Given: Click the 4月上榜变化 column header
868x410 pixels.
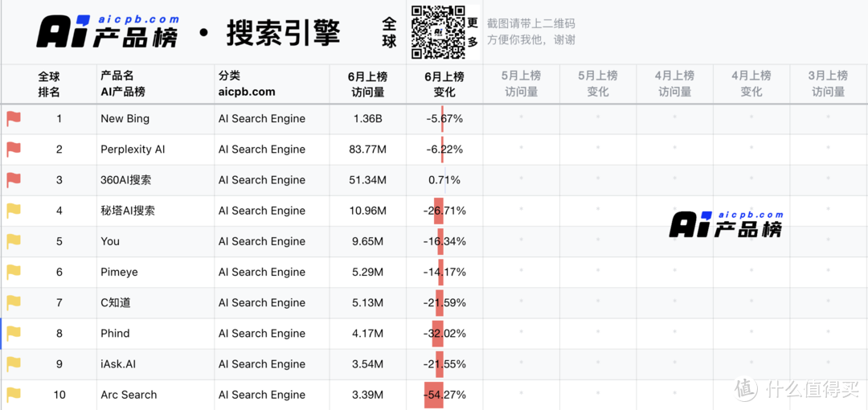Looking at the screenshot, I should coord(751,84).
